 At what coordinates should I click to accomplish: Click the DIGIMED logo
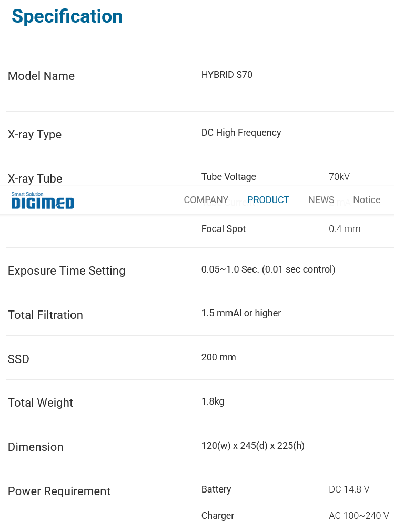[43, 200]
